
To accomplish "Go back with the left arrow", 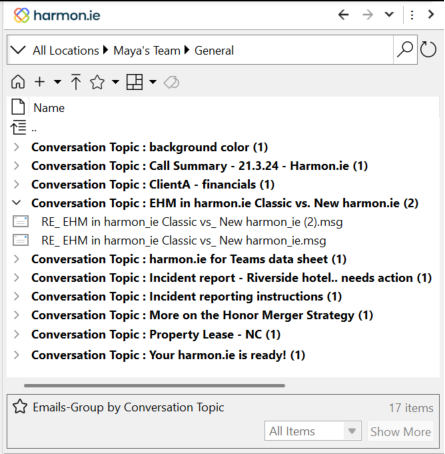I will point(343,15).
